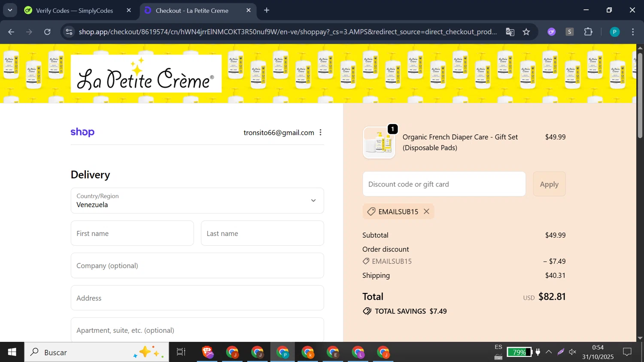Open a new browser tab
This screenshot has height=362, width=644.
[267, 10]
